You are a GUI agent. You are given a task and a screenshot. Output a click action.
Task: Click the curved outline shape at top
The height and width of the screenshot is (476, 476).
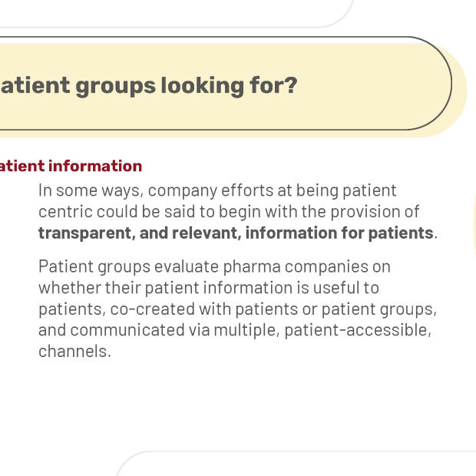(177, 14)
